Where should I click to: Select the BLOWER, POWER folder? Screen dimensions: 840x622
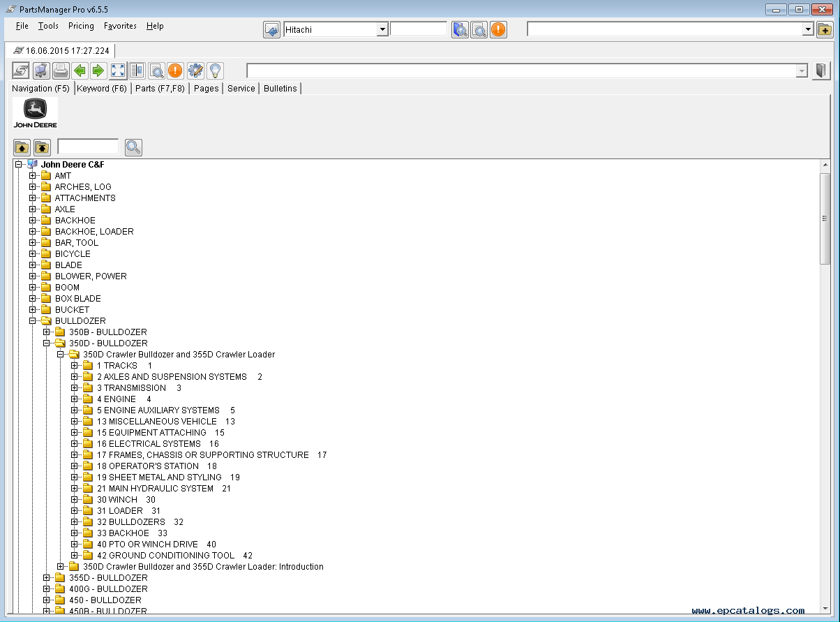[91, 276]
